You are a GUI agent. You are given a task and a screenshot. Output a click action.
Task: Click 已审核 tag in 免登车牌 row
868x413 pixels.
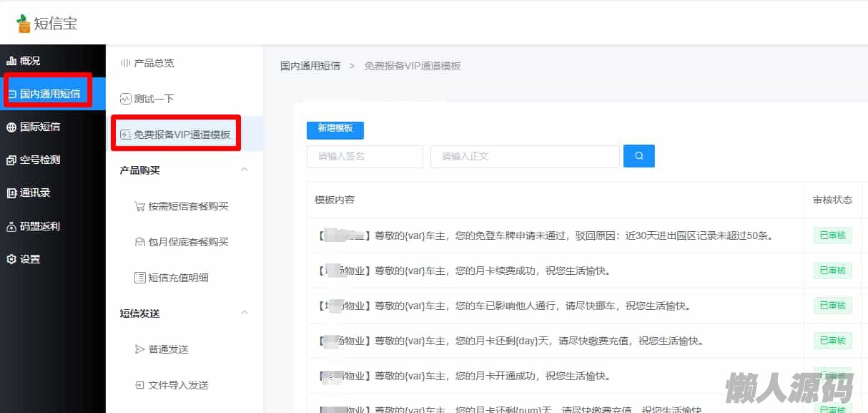click(x=833, y=235)
